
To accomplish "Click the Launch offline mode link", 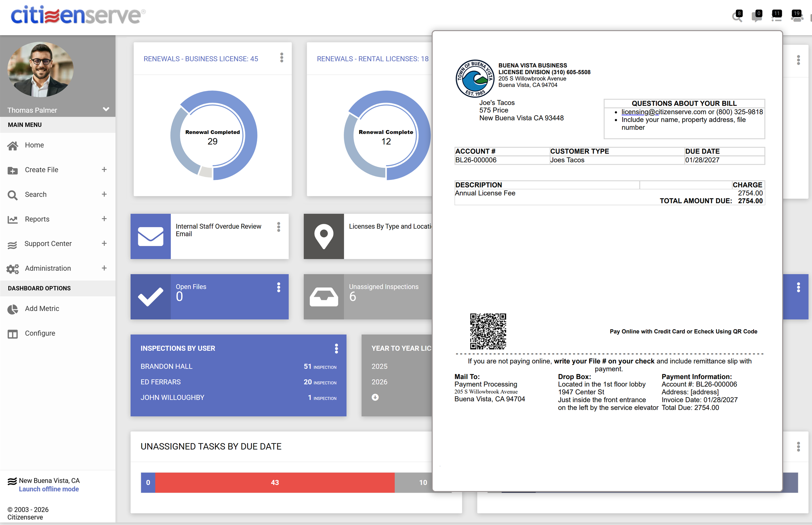I will tap(49, 489).
